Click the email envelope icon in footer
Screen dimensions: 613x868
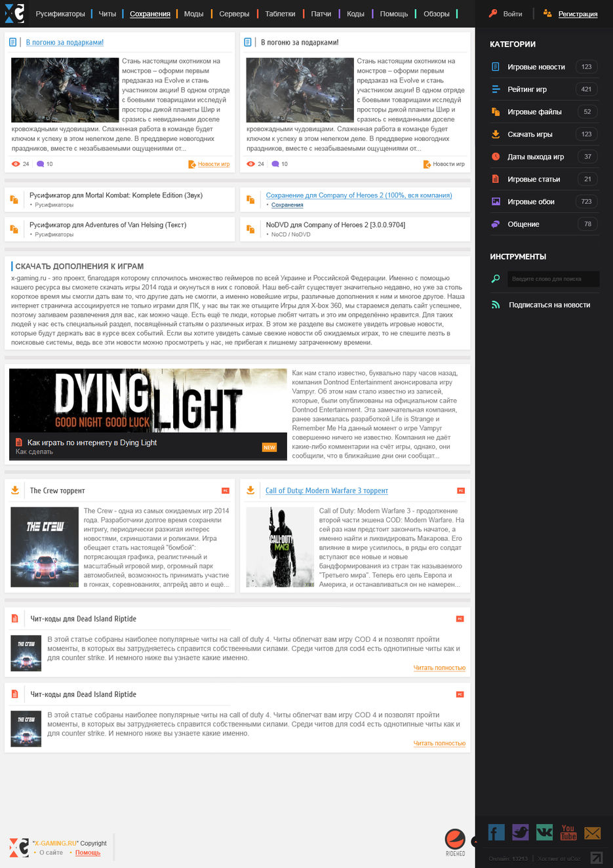593,833
